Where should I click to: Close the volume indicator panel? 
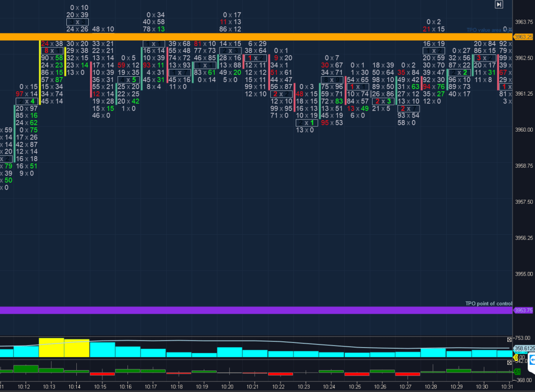(x=509, y=339)
